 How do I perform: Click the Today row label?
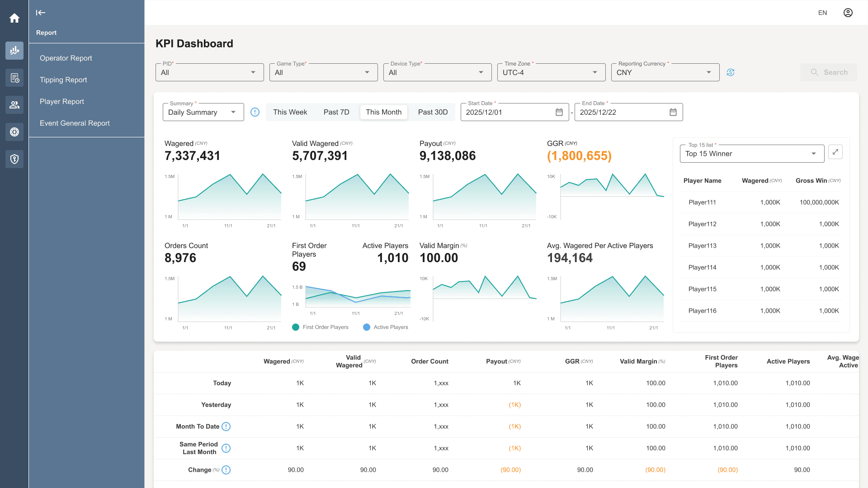(222, 383)
